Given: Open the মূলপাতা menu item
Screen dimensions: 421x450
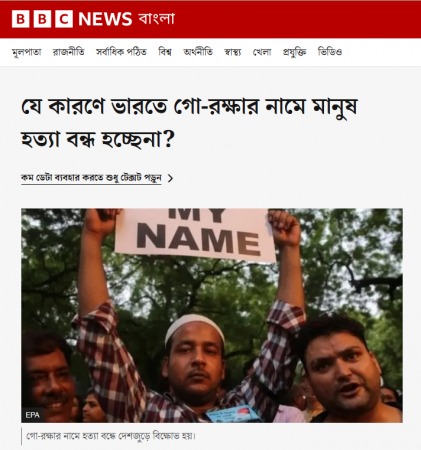Looking at the screenshot, I should point(27,52).
